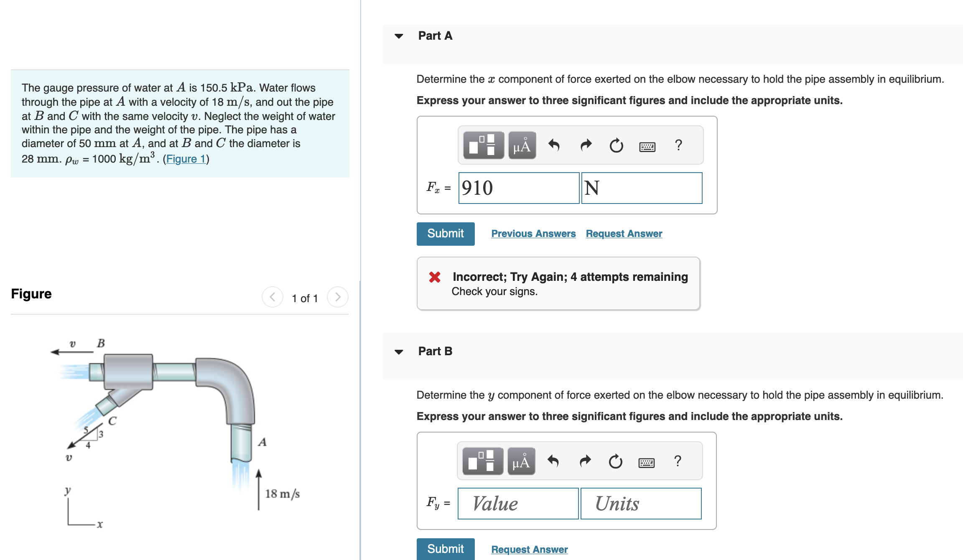Open the template editor icon in Part B
This screenshot has width=963, height=560.
pos(483,461)
